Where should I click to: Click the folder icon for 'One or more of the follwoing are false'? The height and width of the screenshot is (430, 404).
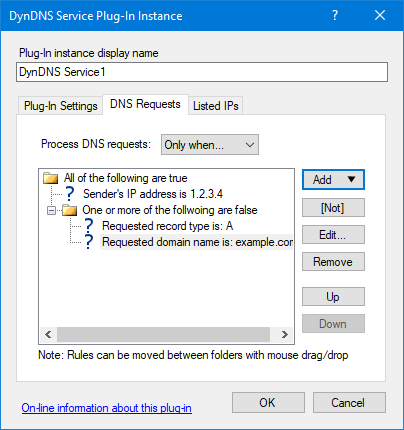(70, 210)
